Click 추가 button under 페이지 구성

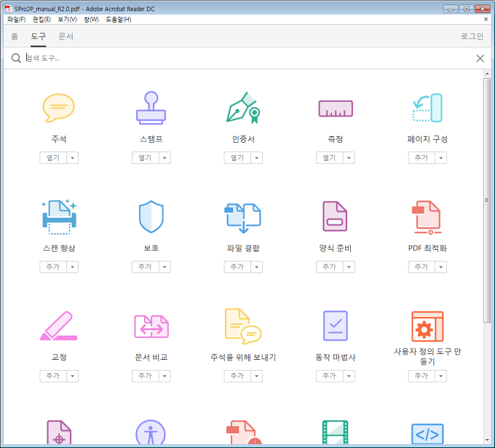click(x=421, y=157)
